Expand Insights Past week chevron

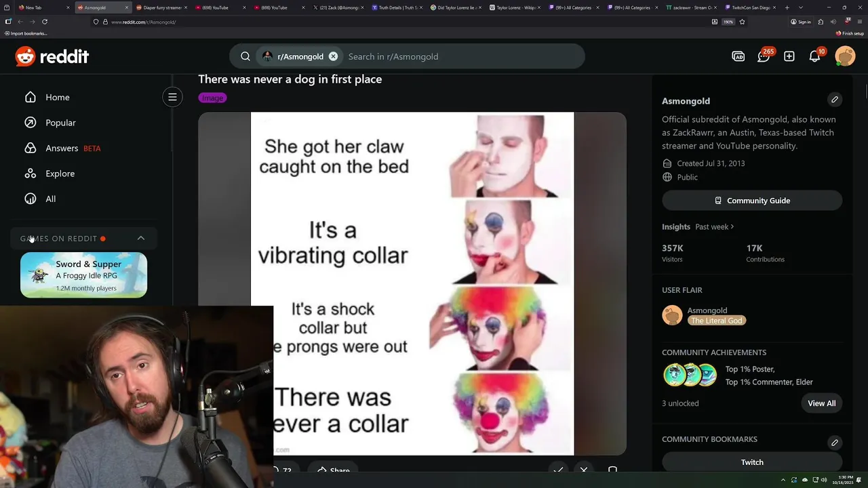[732, 227]
